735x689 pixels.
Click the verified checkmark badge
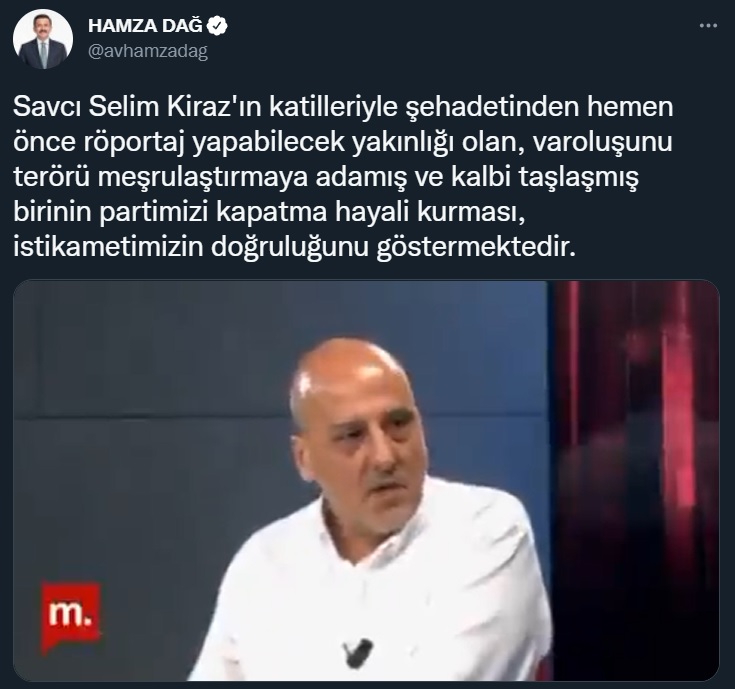[217, 26]
